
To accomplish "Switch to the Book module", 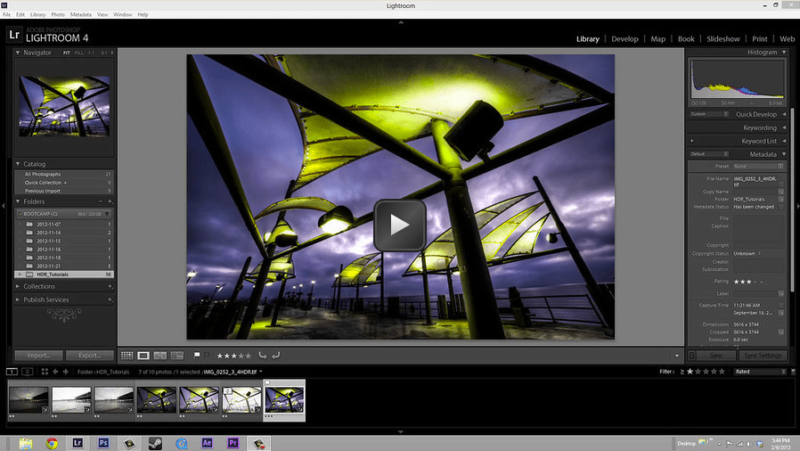I will [686, 39].
